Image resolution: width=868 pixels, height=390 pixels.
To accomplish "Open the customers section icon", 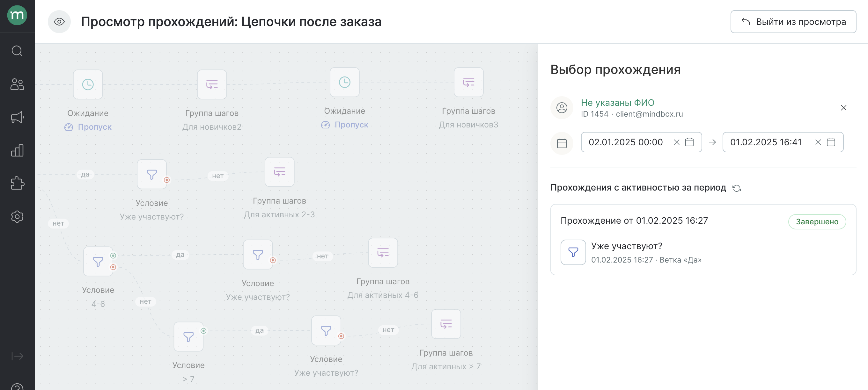I will (17, 84).
